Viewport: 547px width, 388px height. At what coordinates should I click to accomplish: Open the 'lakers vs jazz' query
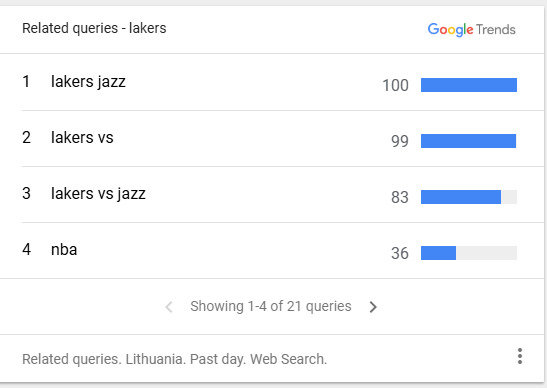point(98,194)
